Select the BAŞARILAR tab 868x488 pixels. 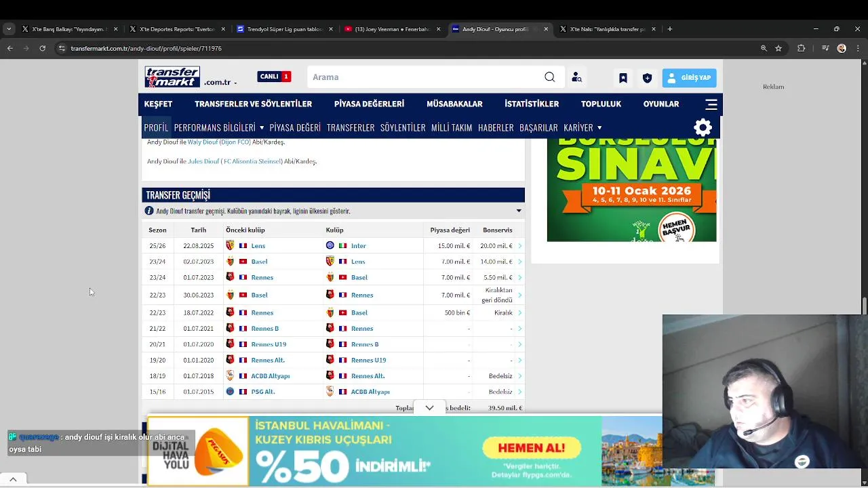538,127
